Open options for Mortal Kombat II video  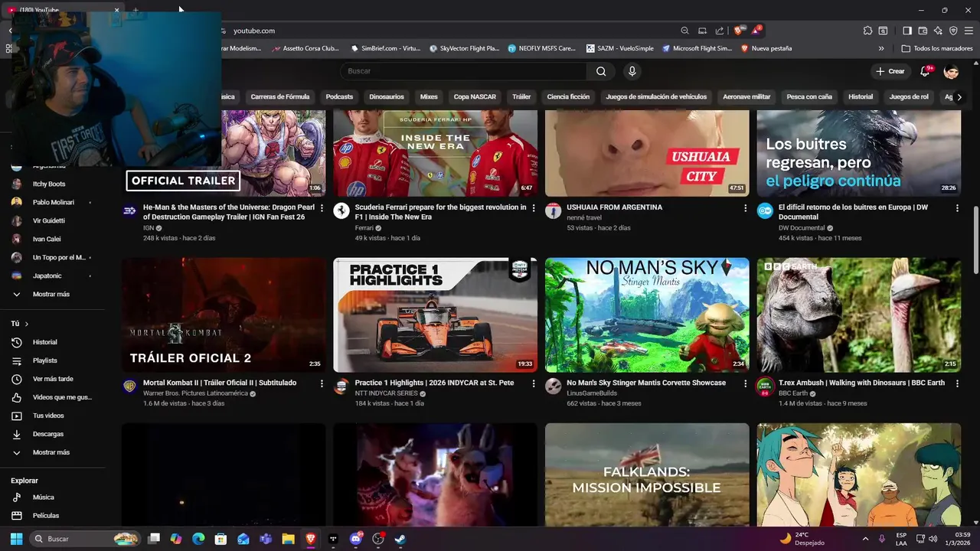322,383
